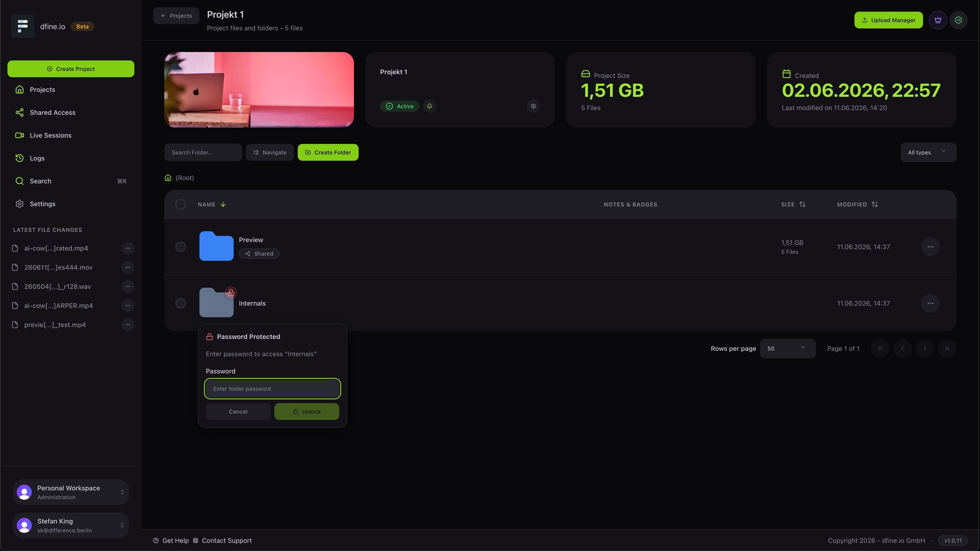Open options for previe[...]_test.mp4

tap(127, 325)
